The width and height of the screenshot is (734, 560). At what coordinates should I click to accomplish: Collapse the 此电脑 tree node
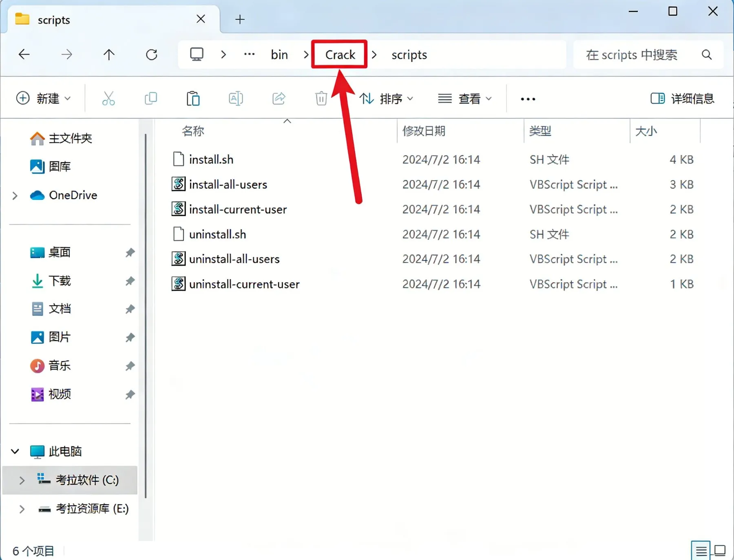click(15, 451)
